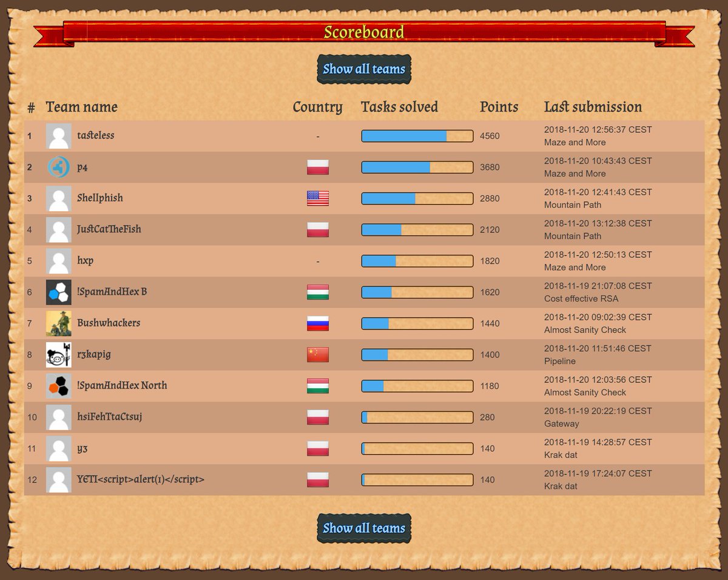Viewport: 728px width, 580px height.
Task: Select team name JustCatTheFish
Action: [x=109, y=229]
